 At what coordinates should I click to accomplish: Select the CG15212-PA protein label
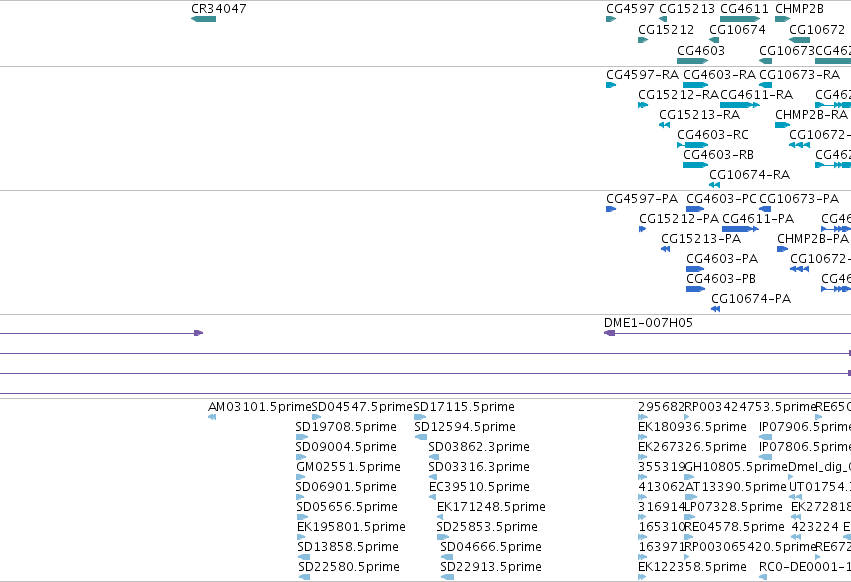679,219
